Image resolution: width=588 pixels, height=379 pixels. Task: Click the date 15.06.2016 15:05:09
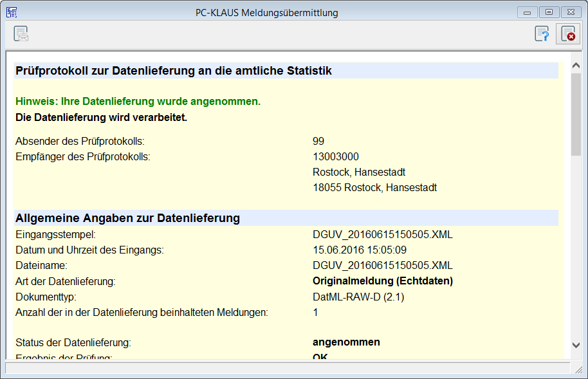point(359,250)
